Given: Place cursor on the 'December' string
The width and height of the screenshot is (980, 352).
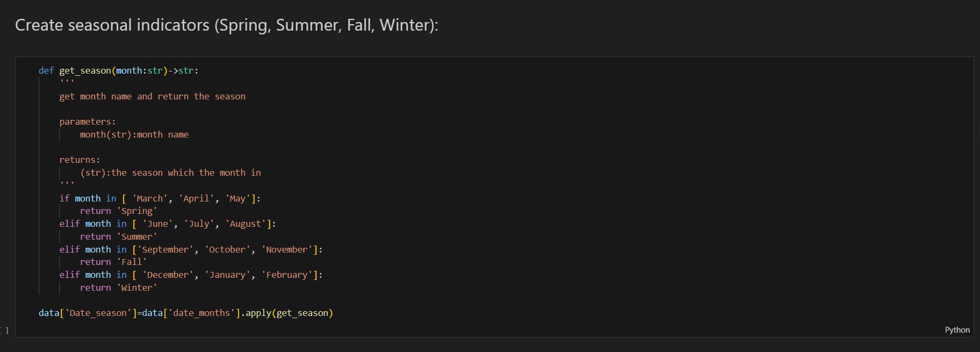Looking at the screenshot, I should [168, 275].
